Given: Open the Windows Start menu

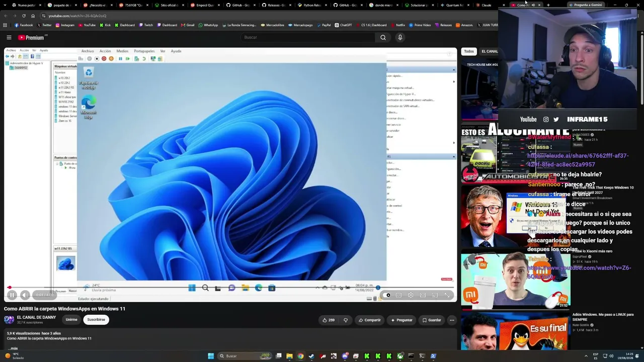Looking at the screenshot, I should click(x=211, y=356).
